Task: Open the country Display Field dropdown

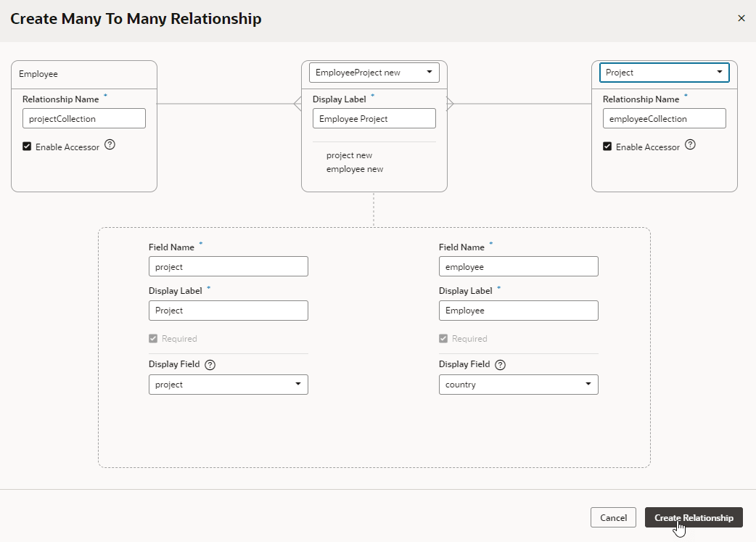Action: [518, 385]
